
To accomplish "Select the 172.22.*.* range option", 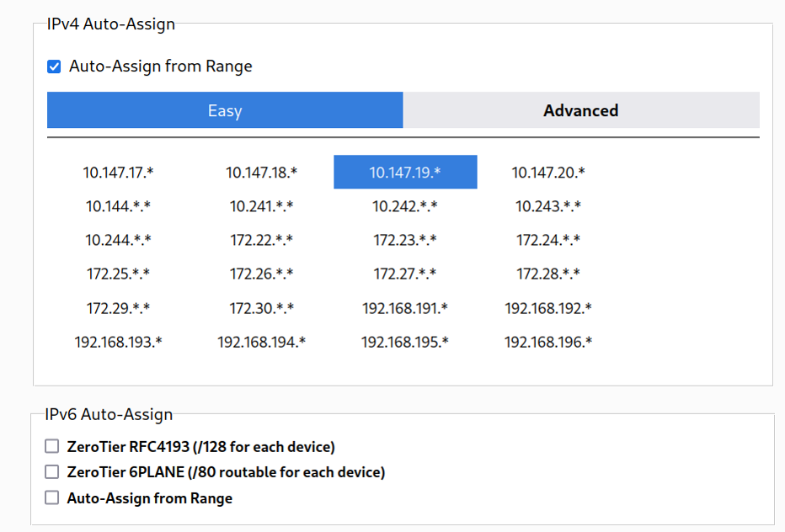I will click(262, 240).
